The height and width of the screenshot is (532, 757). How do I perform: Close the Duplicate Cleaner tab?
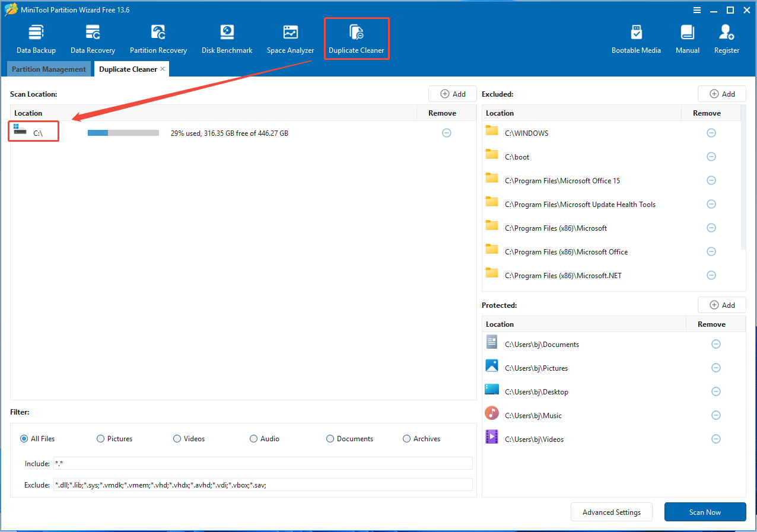tap(162, 68)
